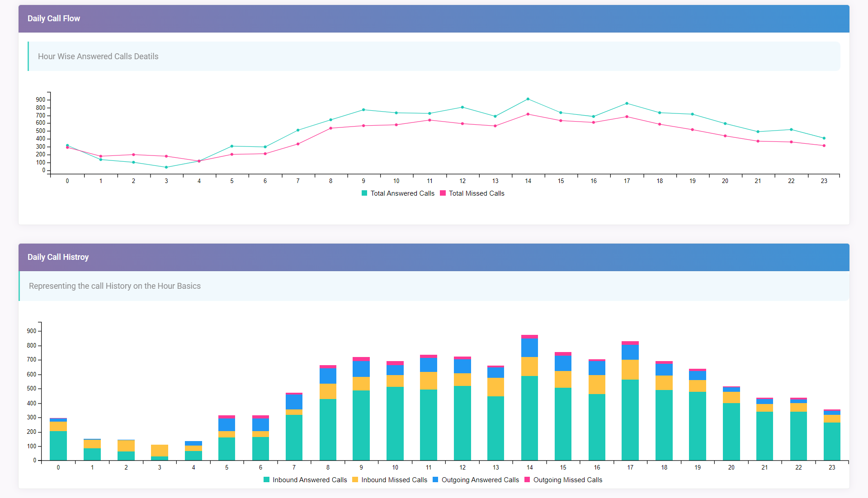Click the Daily Call Histroy header
The width and height of the screenshot is (868, 498).
(x=58, y=257)
